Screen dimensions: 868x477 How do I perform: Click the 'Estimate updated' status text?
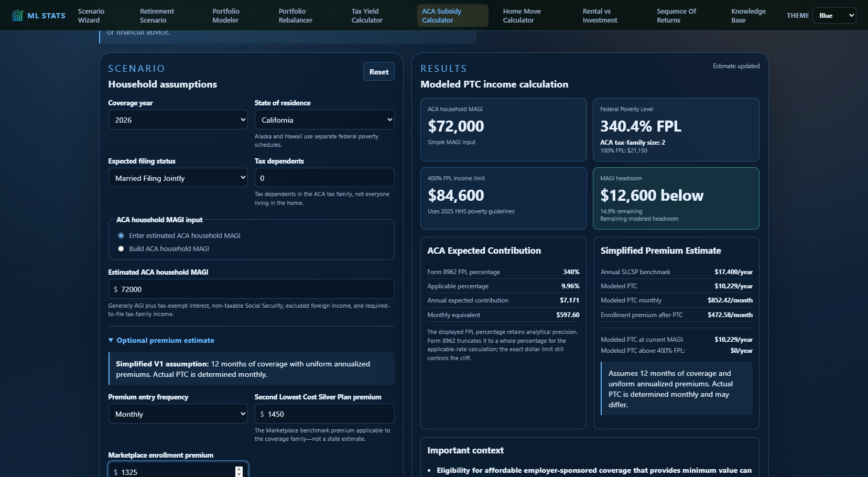click(736, 66)
